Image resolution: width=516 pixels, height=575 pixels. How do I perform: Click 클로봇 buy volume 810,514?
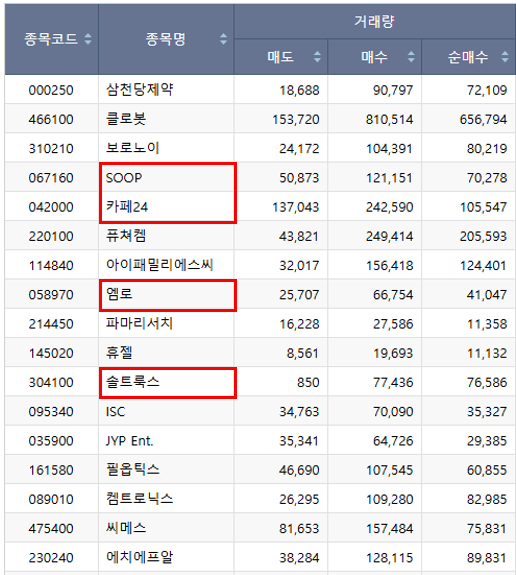[x=389, y=120]
